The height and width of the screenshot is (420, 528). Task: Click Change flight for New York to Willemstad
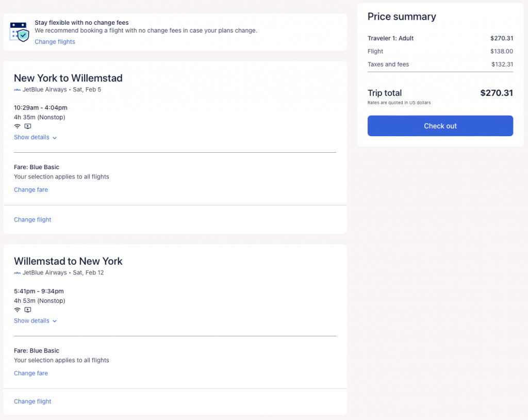32,220
